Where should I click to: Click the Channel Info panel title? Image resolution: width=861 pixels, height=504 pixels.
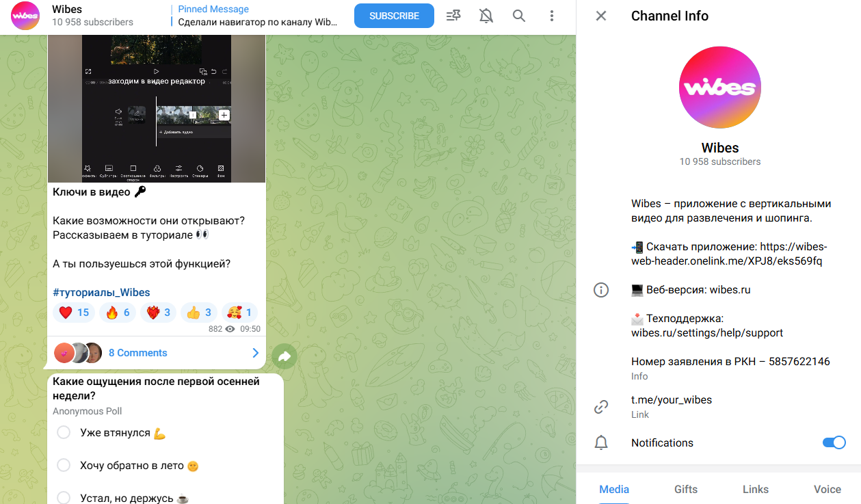pyautogui.click(x=670, y=16)
